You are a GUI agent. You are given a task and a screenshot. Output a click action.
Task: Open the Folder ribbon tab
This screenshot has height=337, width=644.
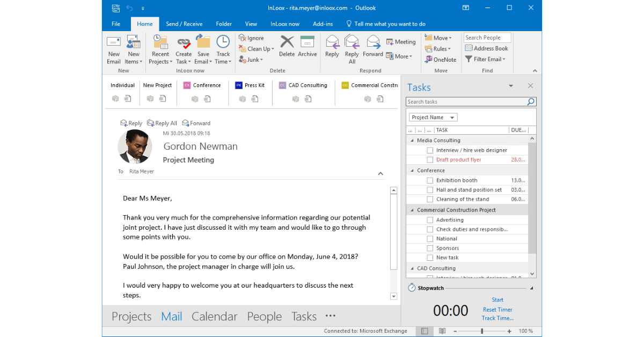click(224, 24)
